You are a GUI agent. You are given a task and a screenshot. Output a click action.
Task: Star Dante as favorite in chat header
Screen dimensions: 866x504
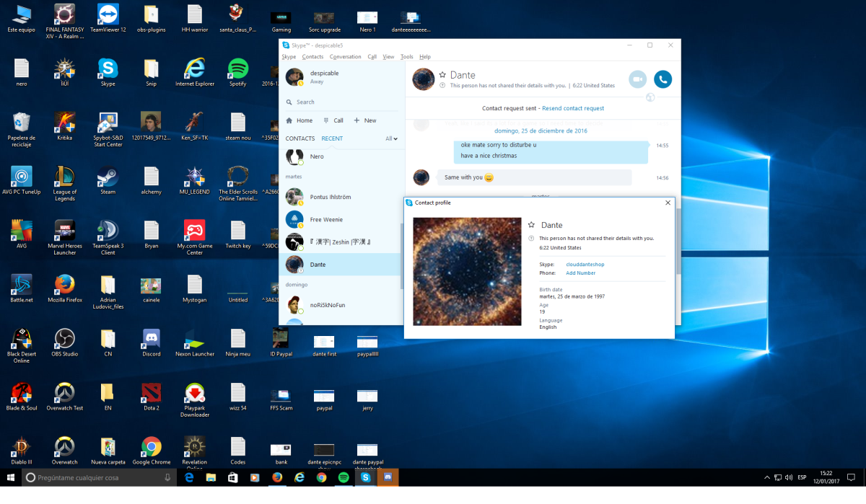click(x=442, y=74)
